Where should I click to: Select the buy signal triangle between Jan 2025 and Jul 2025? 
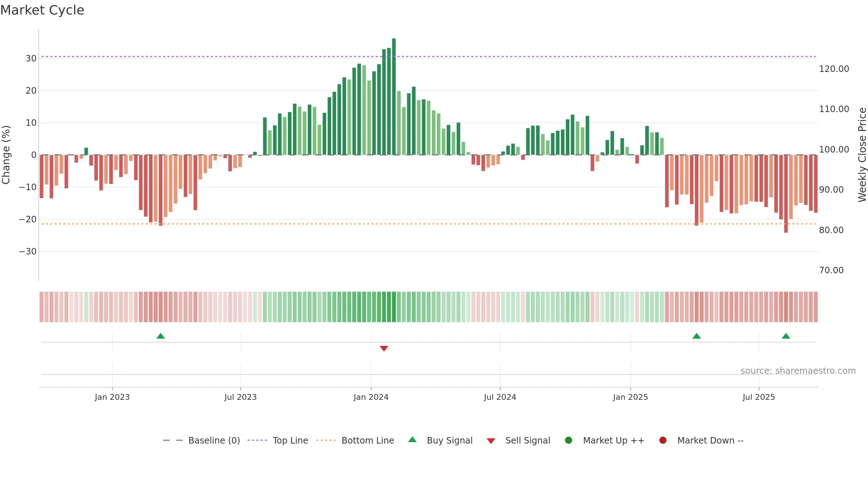click(x=697, y=336)
